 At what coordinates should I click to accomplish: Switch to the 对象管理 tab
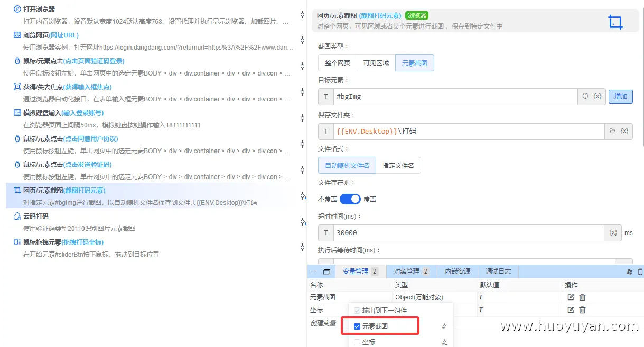pos(411,271)
